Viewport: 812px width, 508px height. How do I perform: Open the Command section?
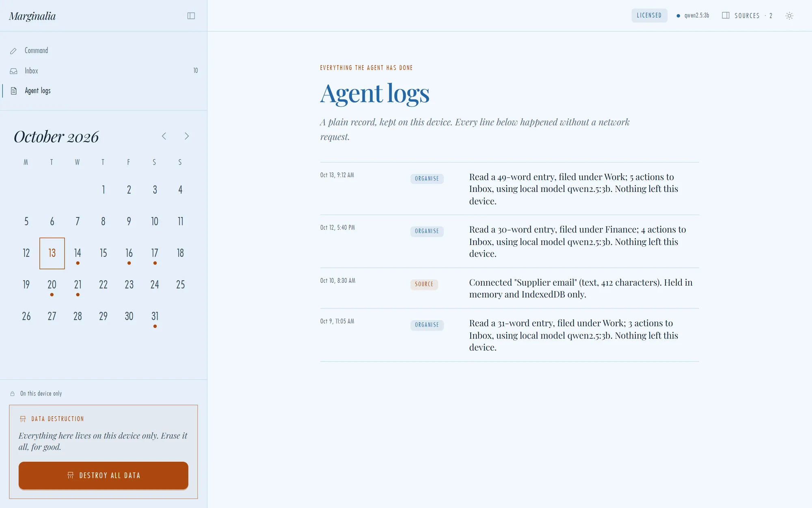pyautogui.click(x=104, y=50)
